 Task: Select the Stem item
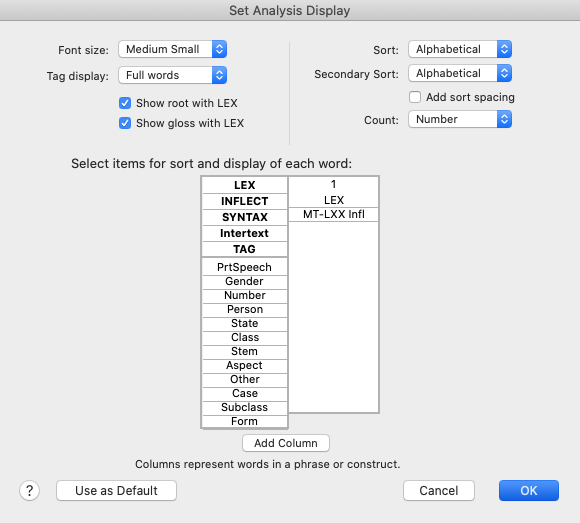click(x=245, y=351)
